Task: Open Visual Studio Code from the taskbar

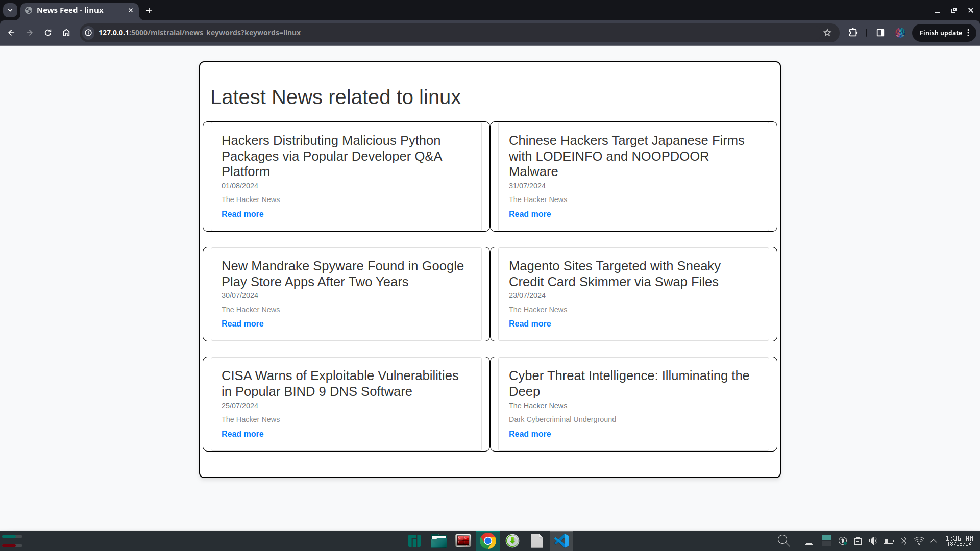Action: click(561, 541)
